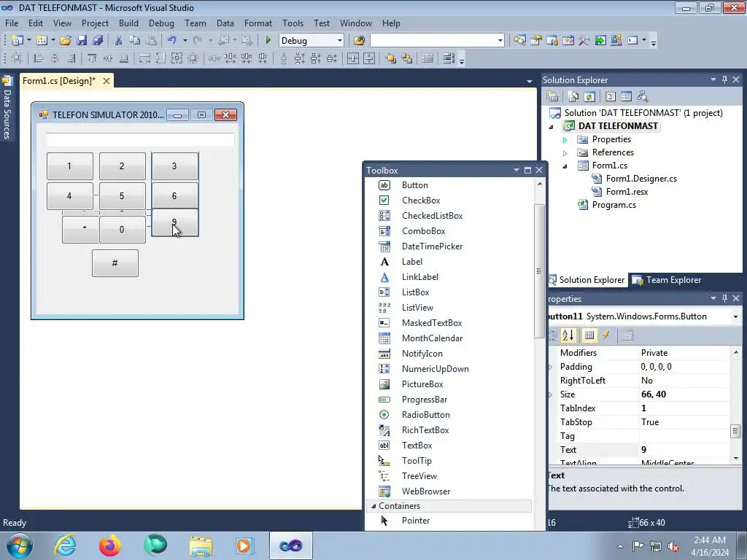The image size is (747, 560).
Task: Click the Undo arrow icon
Action: point(172,41)
